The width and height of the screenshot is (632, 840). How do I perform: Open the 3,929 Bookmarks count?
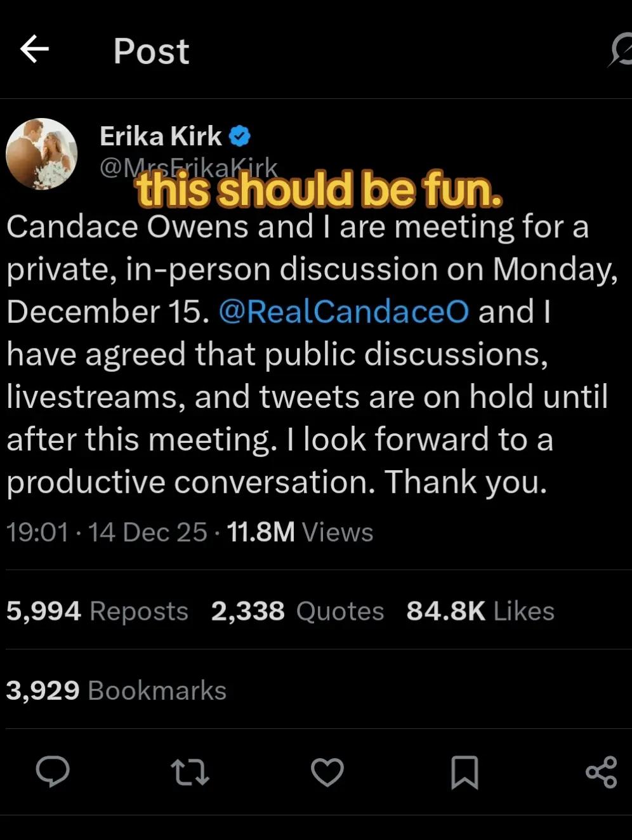[116, 690]
